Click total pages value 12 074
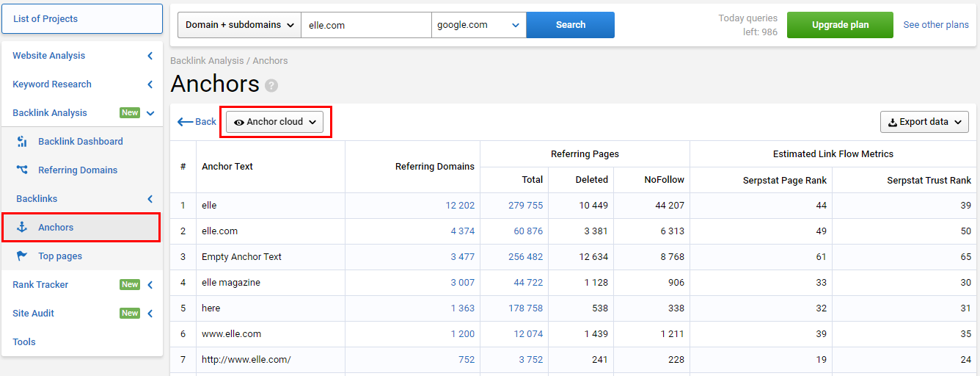980x376 pixels. point(528,334)
